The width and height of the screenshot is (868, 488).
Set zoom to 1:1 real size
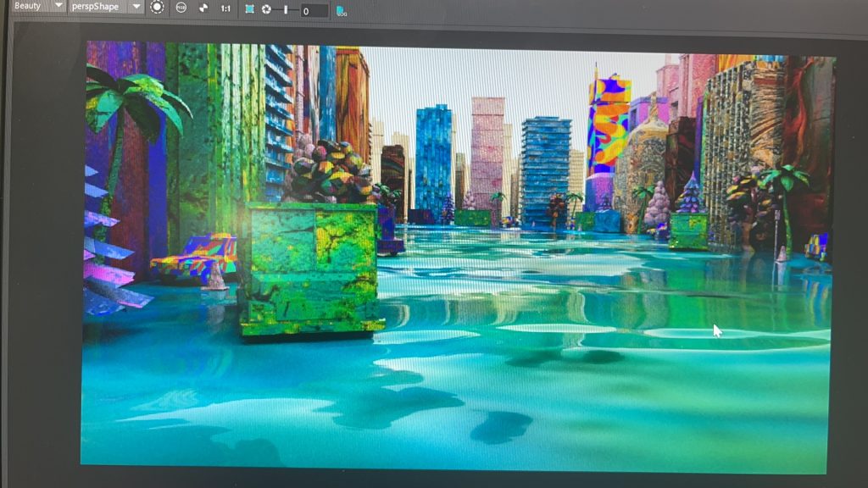pyautogui.click(x=225, y=8)
